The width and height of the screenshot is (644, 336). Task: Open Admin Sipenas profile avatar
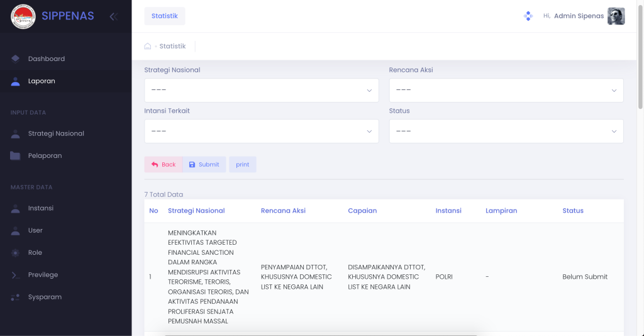[616, 16]
